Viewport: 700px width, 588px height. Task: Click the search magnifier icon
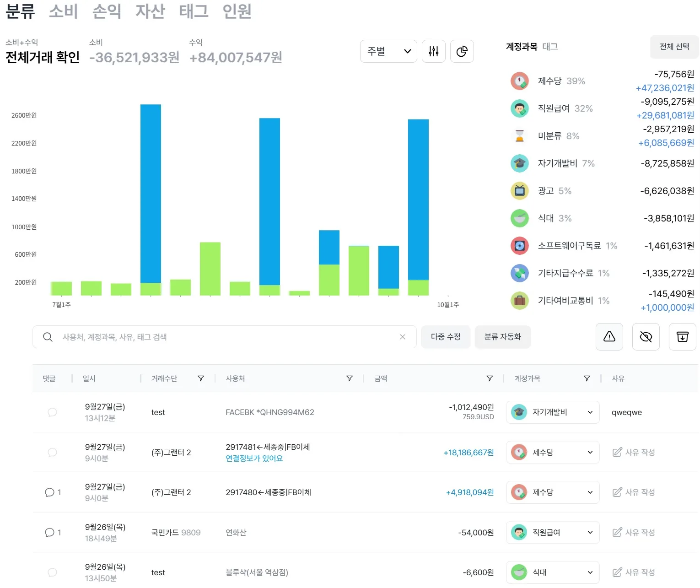(x=48, y=337)
